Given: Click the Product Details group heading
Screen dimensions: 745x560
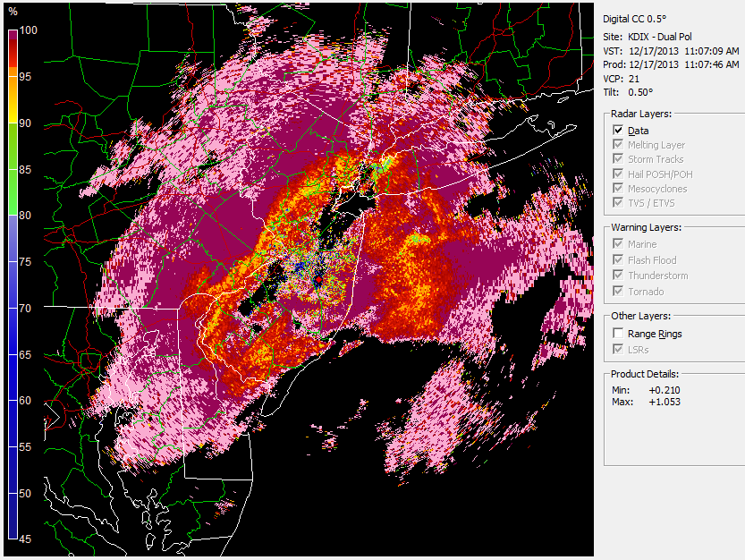Looking at the screenshot, I should tap(645, 374).
